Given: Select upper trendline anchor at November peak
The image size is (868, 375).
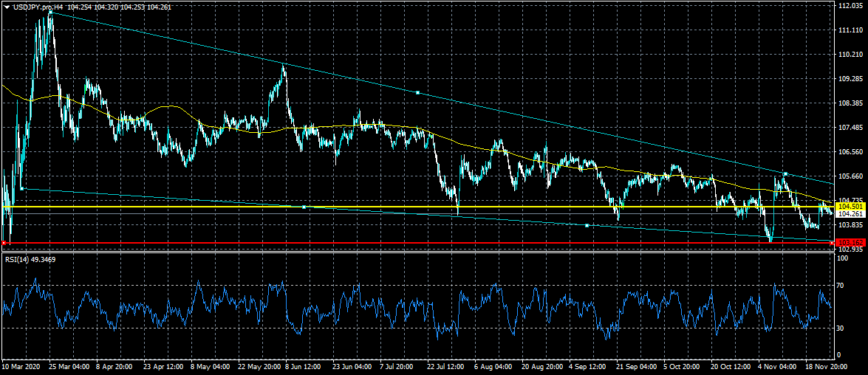Looking at the screenshot, I should [x=785, y=173].
